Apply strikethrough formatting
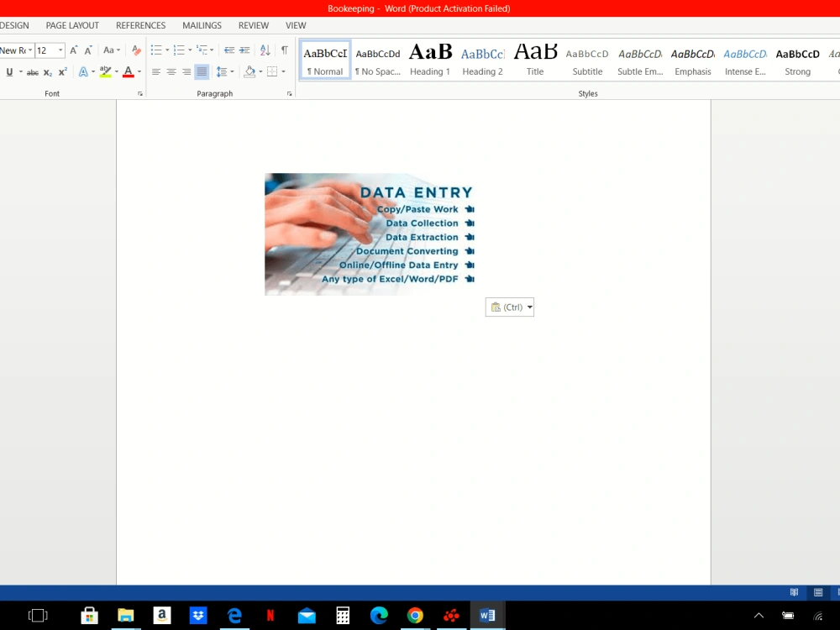Viewport: 840px width, 630px height. [x=33, y=71]
